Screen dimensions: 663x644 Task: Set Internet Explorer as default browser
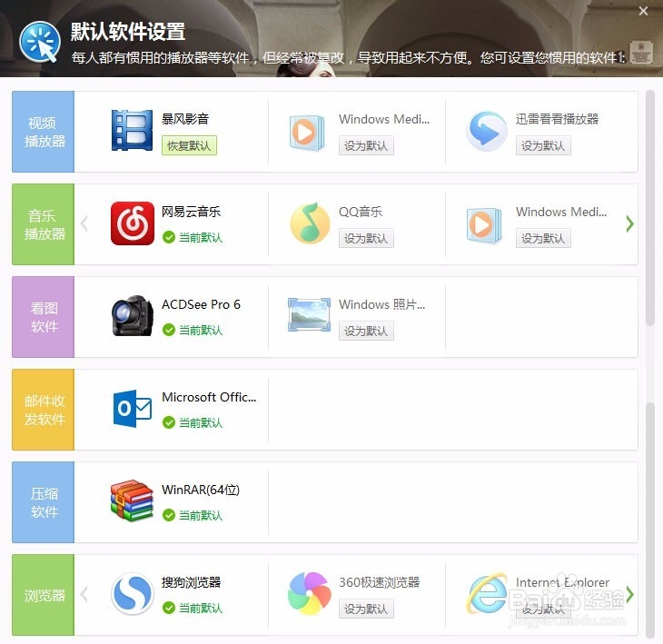(543, 609)
